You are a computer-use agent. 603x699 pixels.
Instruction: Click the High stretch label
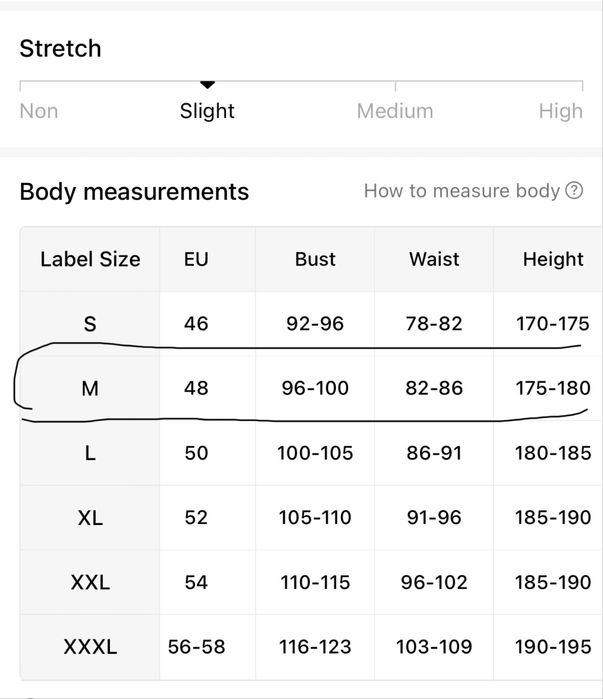pyautogui.click(x=560, y=111)
